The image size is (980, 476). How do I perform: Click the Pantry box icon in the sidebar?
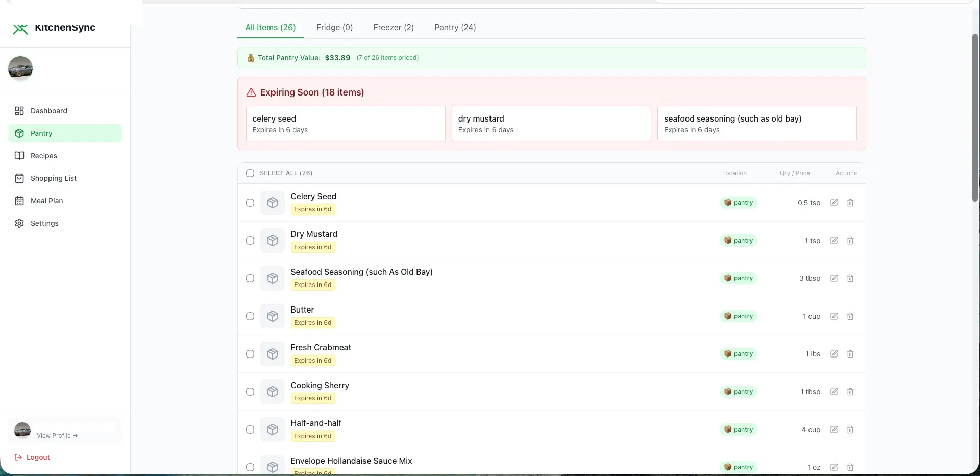click(19, 133)
